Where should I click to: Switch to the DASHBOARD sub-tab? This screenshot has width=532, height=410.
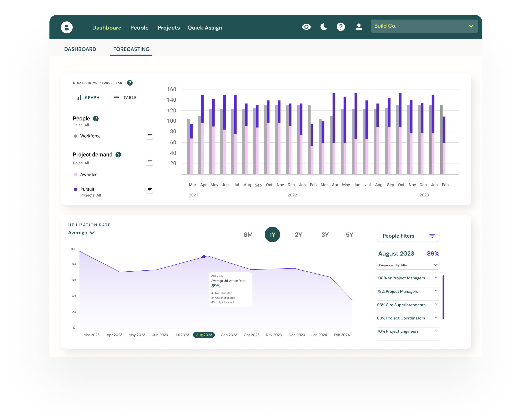pos(80,49)
